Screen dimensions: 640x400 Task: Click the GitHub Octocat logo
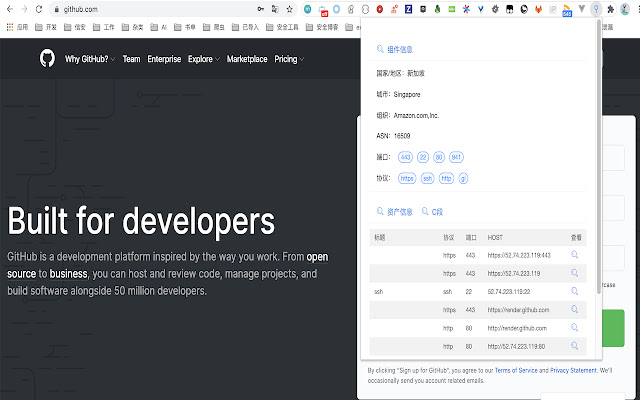pyautogui.click(x=47, y=59)
